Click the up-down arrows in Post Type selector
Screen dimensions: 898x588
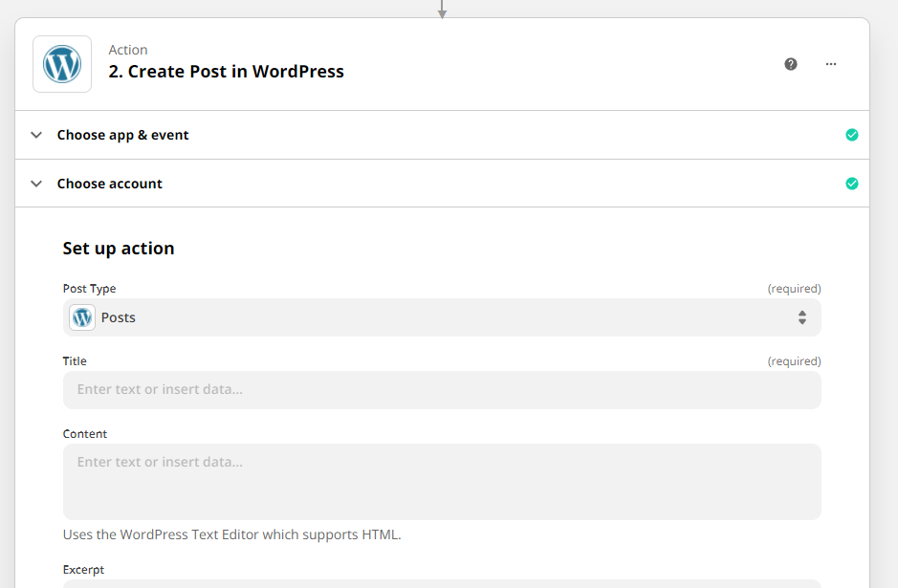(801, 317)
